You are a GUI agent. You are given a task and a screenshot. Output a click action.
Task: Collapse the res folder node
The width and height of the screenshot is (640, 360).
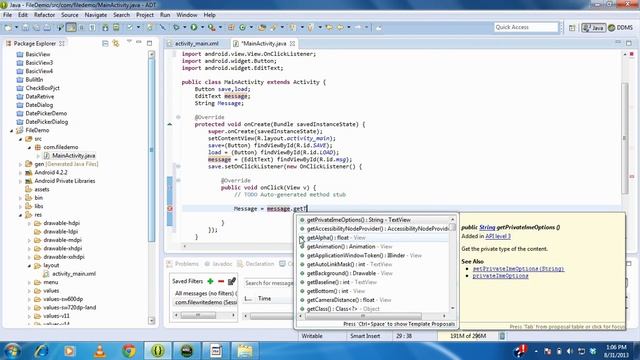20,215
